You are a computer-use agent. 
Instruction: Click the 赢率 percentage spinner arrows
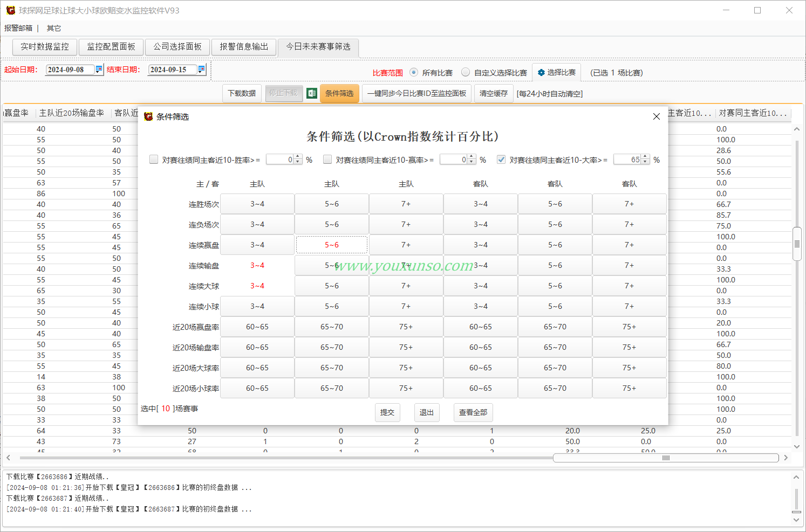pyautogui.click(x=472, y=160)
